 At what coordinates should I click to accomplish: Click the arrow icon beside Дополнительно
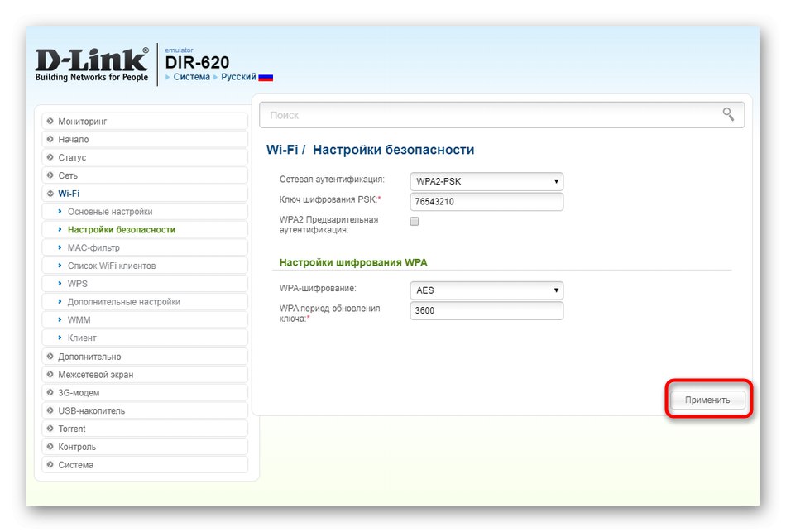(x=50, y=356)
